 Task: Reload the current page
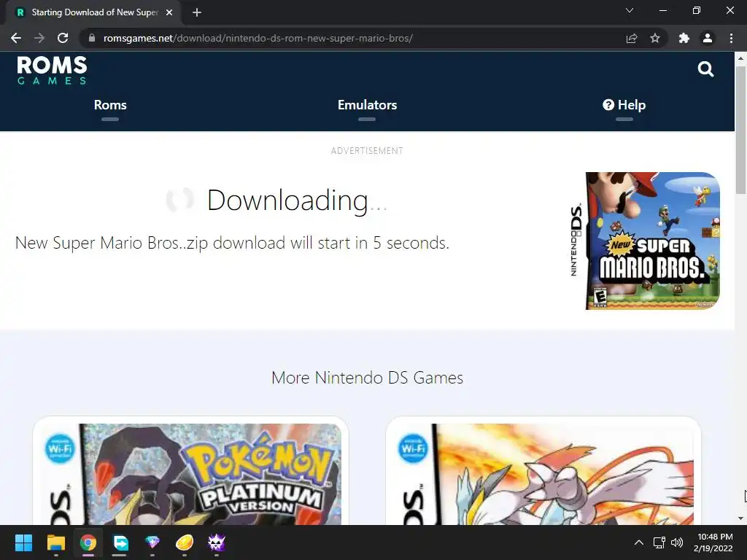click(x=63, y=38)
